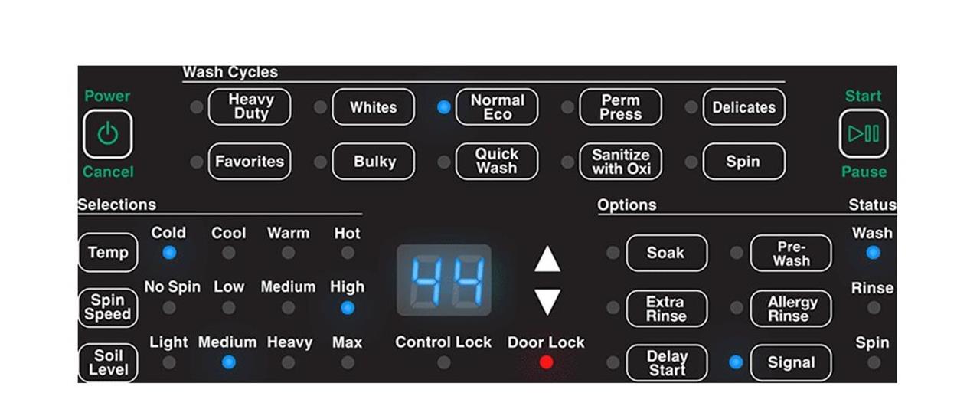The height and width of the screenshot is (406, 980).
Task: Choose the Whites wash cycle
Action: (374, 107)
